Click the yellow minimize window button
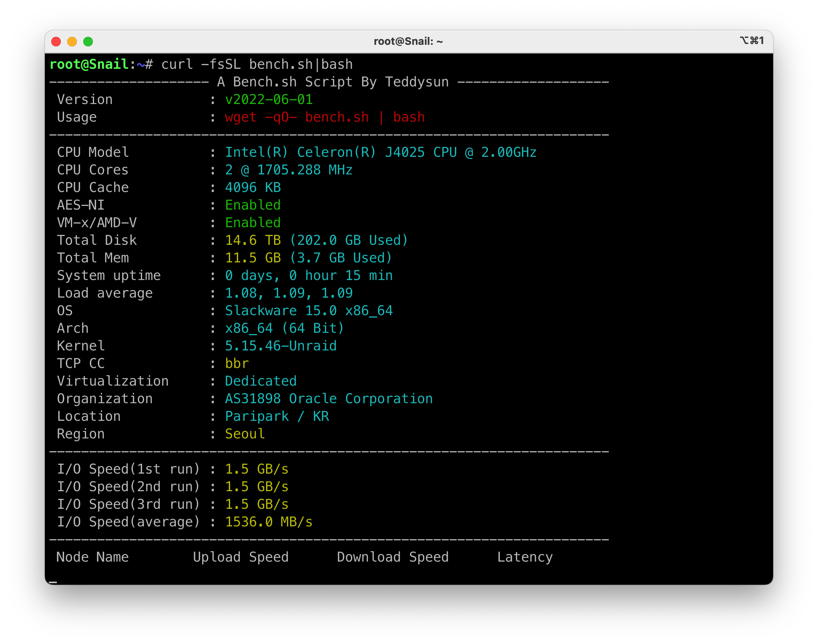 (72, 42)
